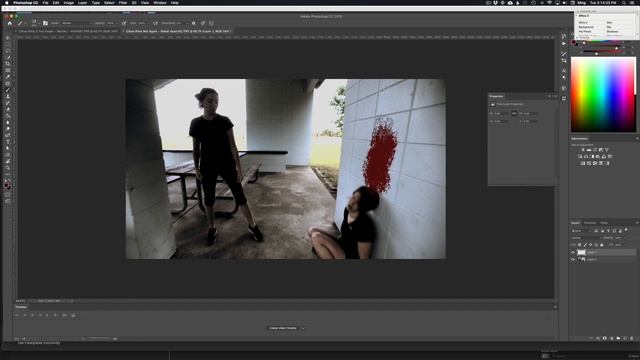Open the Layers panel tab
Screen dimensions: 640x360
[x=575, y=223]
